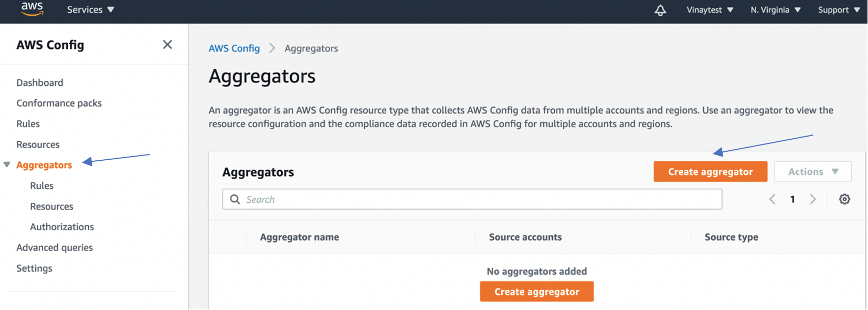Image resolution: width=868 pixels, height=310 pixels.
Task: Open the table preferences gear icon
Action: (844, 199)
